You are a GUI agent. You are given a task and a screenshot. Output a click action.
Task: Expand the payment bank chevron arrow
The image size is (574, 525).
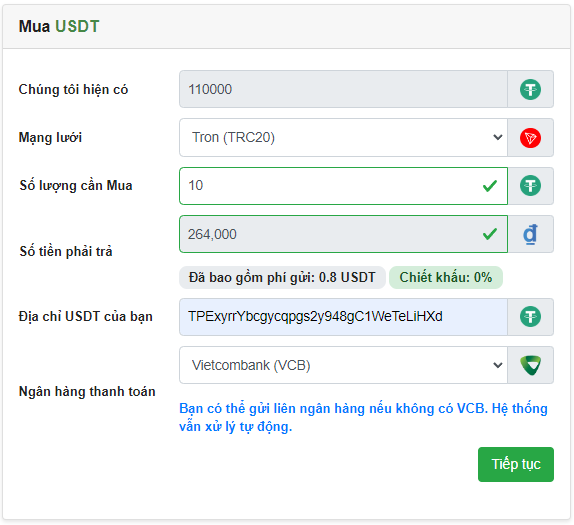tap(497, 365)
